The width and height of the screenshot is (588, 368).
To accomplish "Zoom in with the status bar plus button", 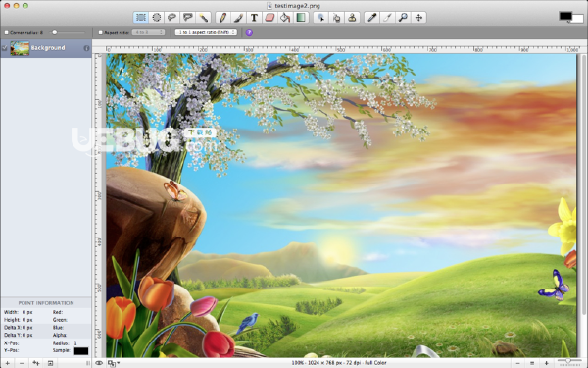I will (x=546, y=363).
